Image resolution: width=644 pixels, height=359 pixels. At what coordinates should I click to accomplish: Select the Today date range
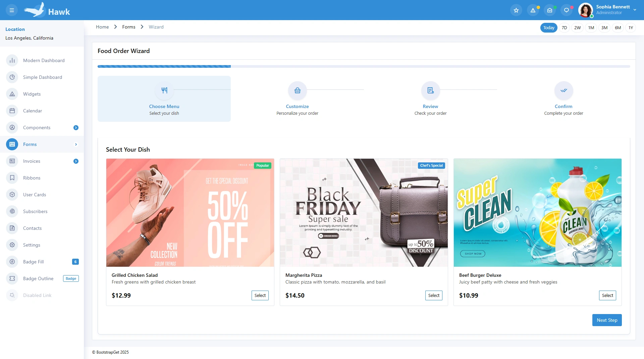coord(549,28)
